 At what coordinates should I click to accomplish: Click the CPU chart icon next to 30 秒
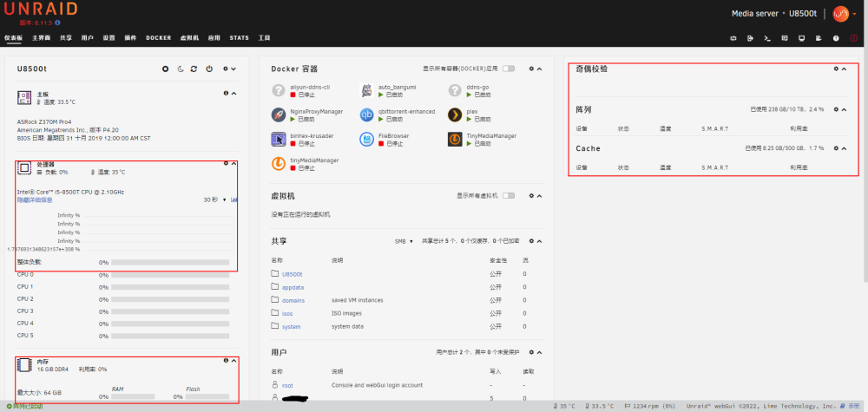(234, 199)
